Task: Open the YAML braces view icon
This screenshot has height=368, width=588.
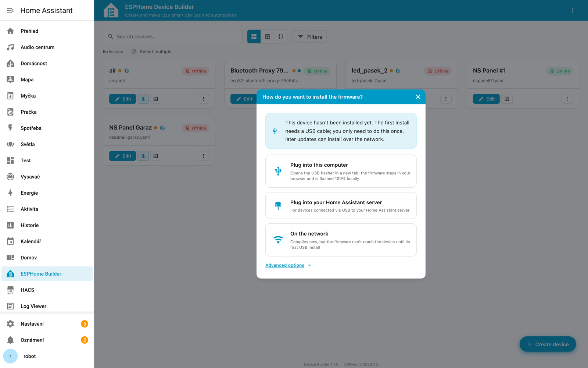Action: [281, 36]
